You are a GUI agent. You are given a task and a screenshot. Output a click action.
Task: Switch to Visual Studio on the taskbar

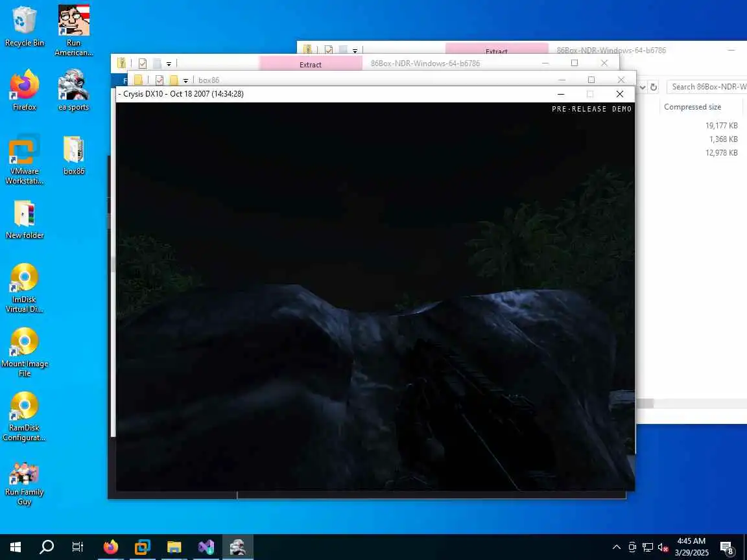(x=206, y=546)
